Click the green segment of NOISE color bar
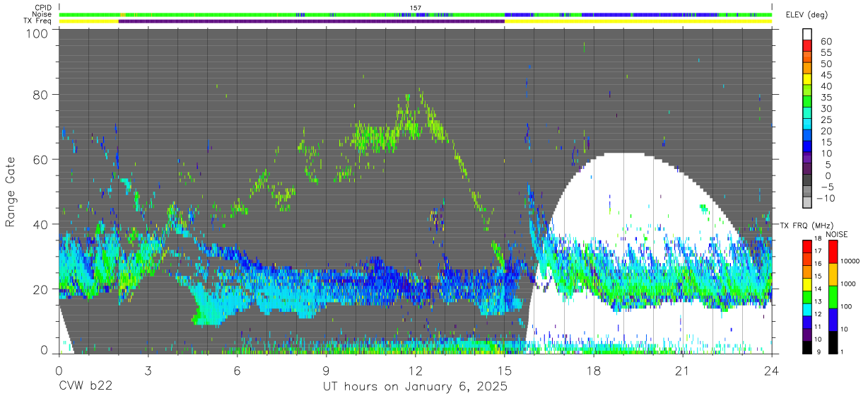868x401 pixels. [x=833, y=297]
